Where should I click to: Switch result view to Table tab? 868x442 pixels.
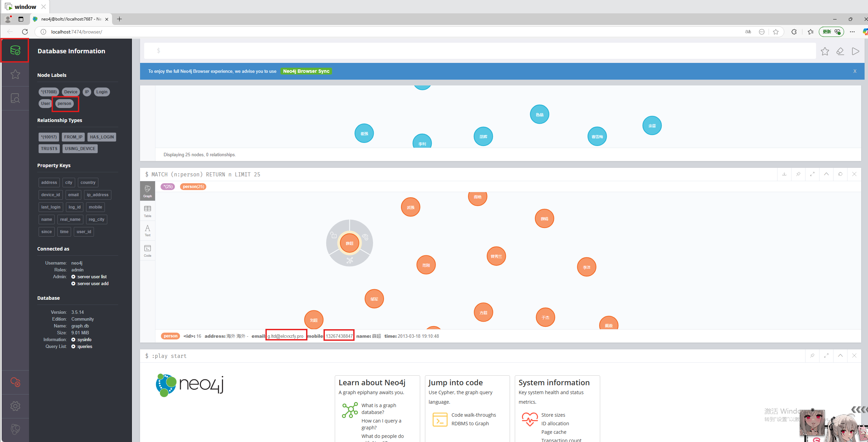[148, 211]
